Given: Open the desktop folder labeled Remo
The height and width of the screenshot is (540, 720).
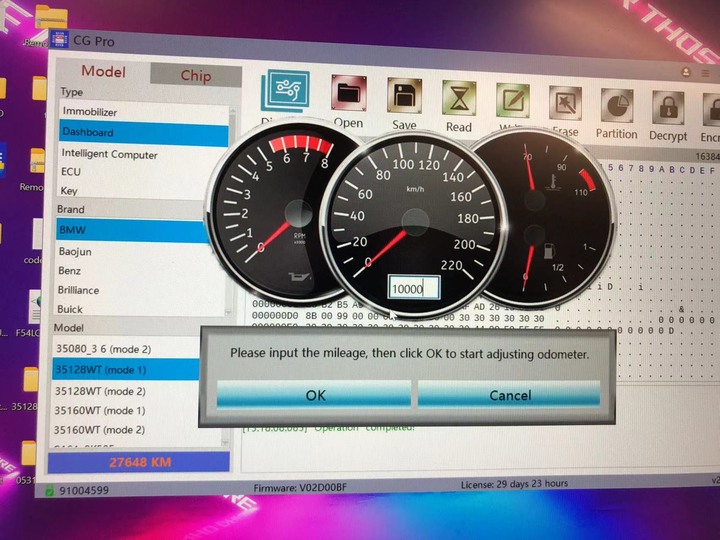Looking at the screenshot, I should (38, 161).
